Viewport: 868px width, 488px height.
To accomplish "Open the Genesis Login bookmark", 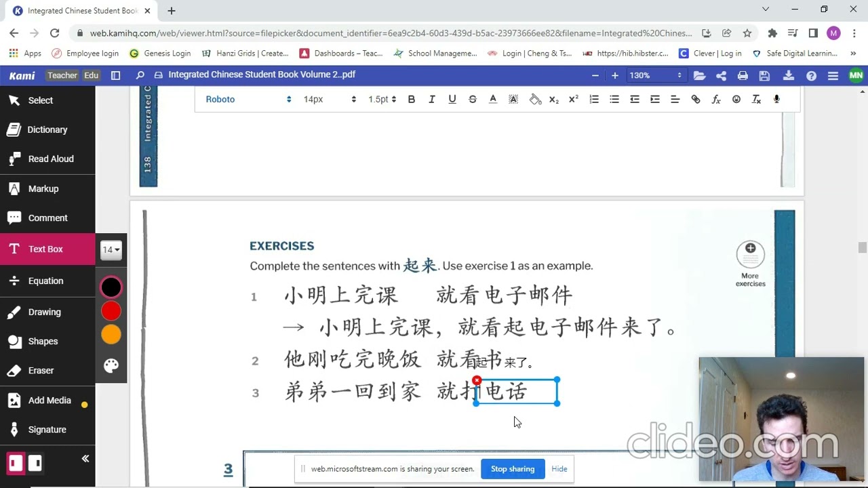I will pos(160,53).
